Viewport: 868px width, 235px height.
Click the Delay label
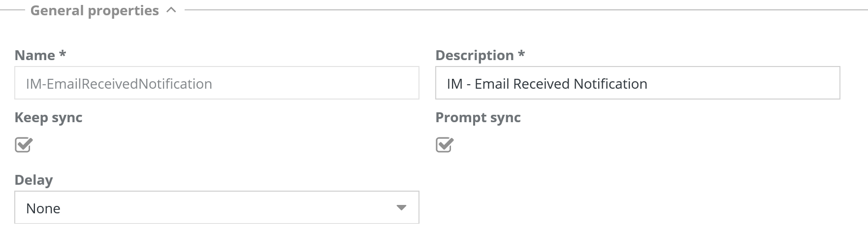[33, 180]
